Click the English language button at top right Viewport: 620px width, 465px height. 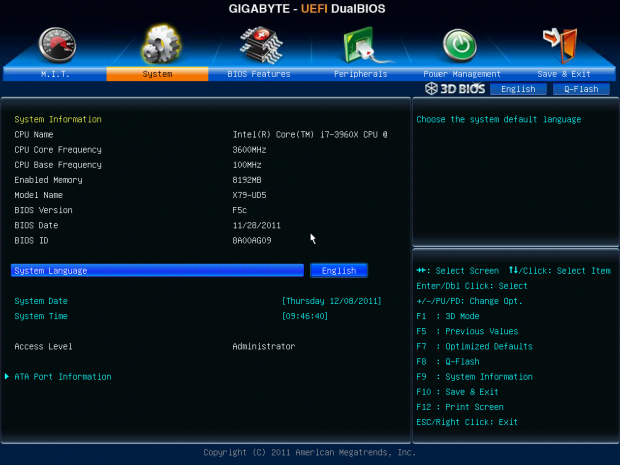[518, 89]
